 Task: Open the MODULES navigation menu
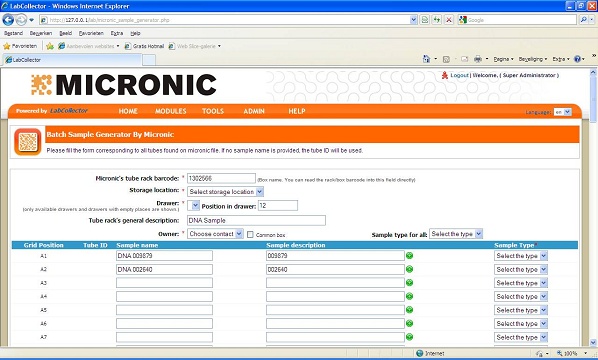click(170, 111)
